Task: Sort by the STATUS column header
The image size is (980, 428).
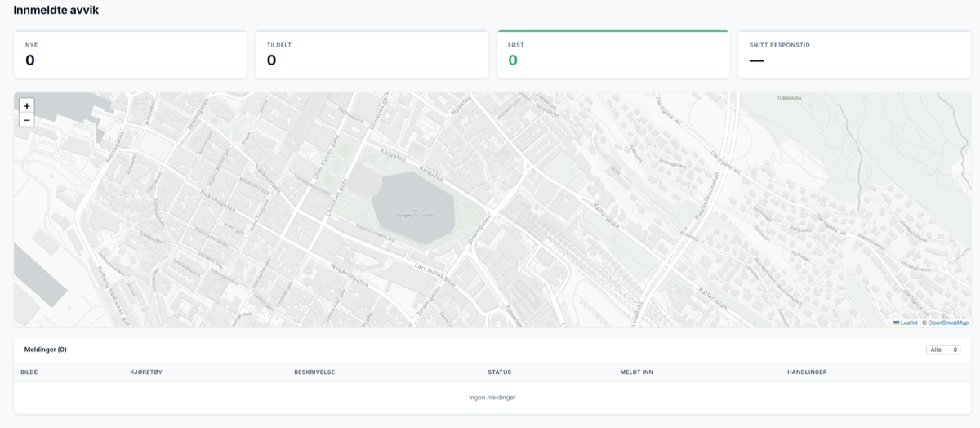Action: pos(500,372)
